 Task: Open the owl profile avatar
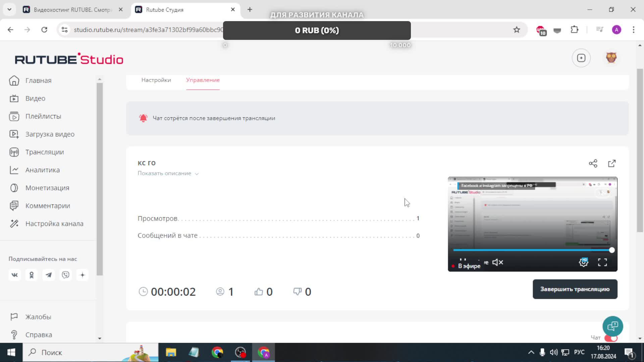[611, 58]
